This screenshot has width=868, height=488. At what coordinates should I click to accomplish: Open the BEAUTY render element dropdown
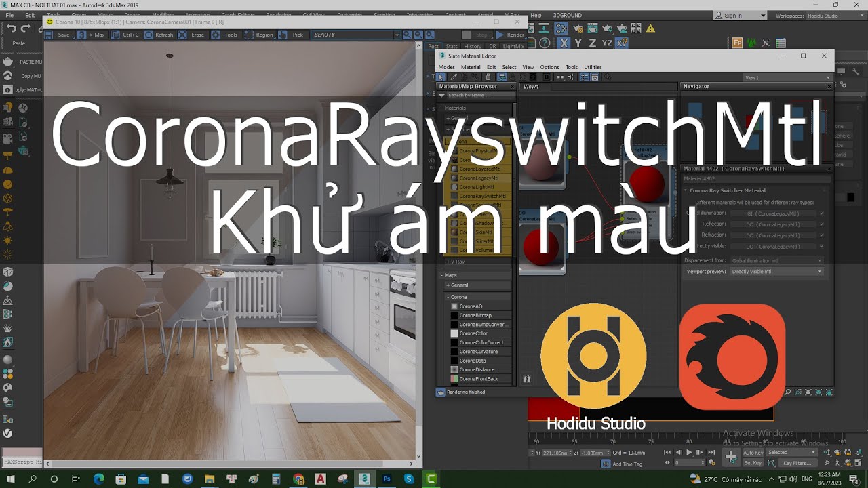point(355,35)
